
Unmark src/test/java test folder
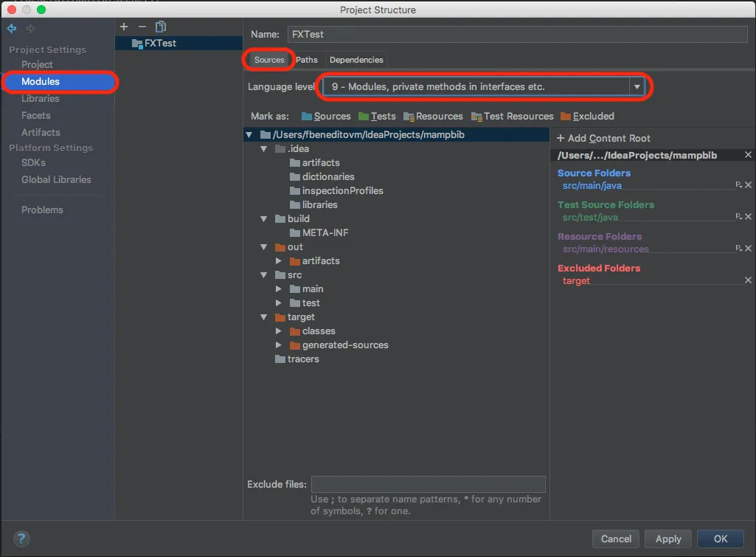point(749,217)
